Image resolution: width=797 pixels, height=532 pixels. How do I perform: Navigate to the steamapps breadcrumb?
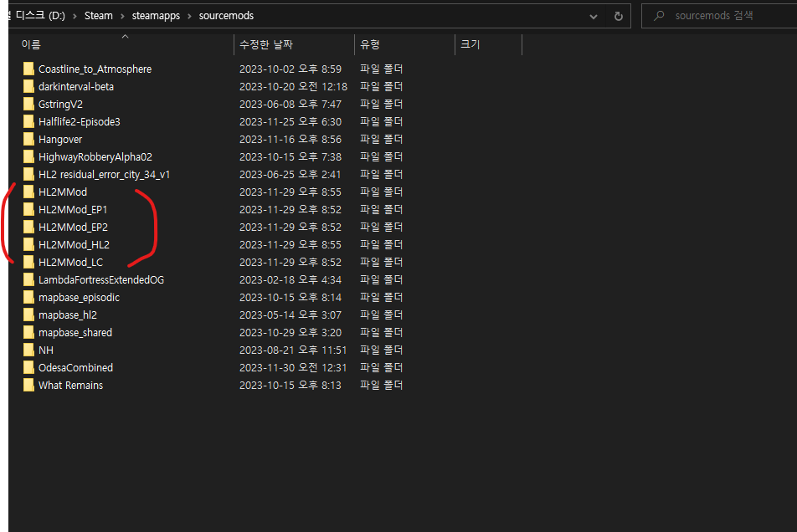(x=156, y=16)
